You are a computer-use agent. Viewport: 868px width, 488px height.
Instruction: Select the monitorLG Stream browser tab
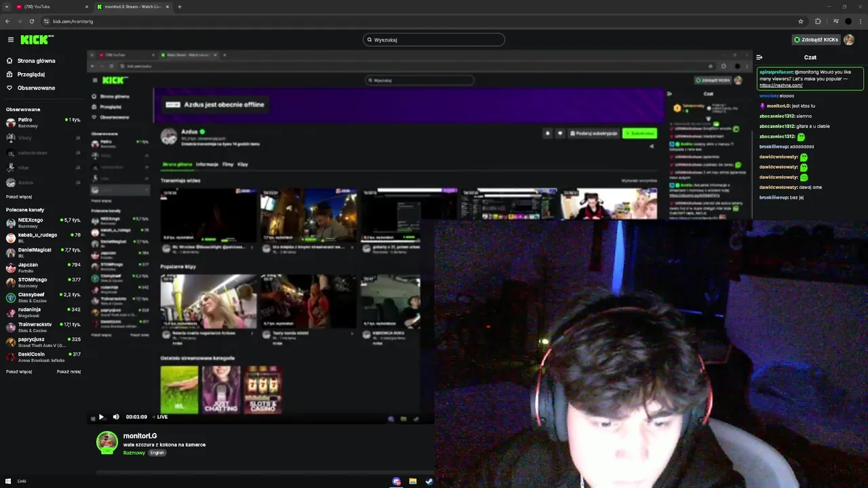(132, 7)
